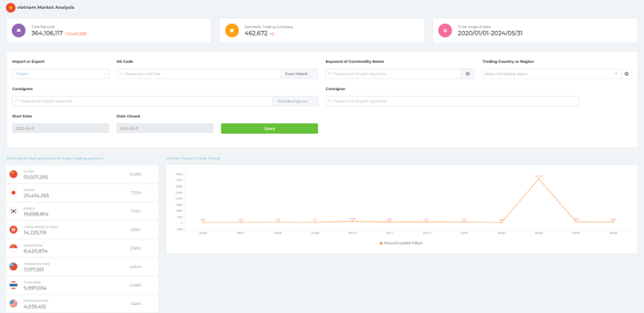Click the orange Domestic Trading Company icon
This screenshot has width=644, height=313.
232,30
